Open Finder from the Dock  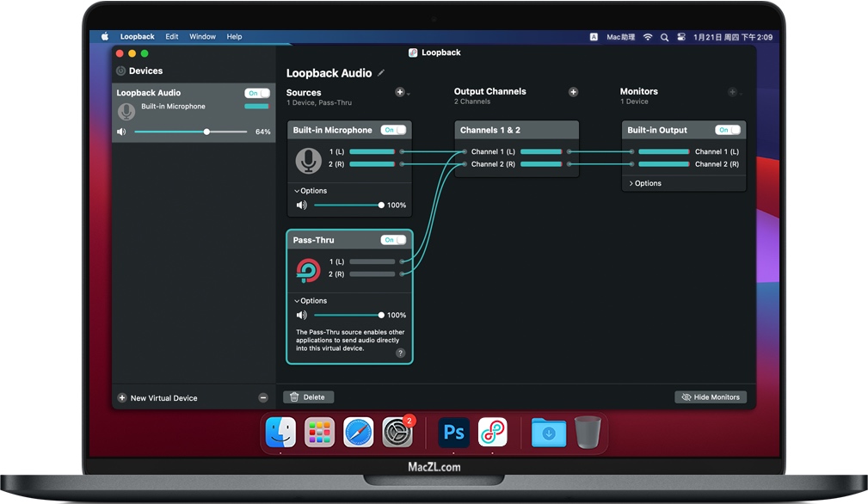280,432
